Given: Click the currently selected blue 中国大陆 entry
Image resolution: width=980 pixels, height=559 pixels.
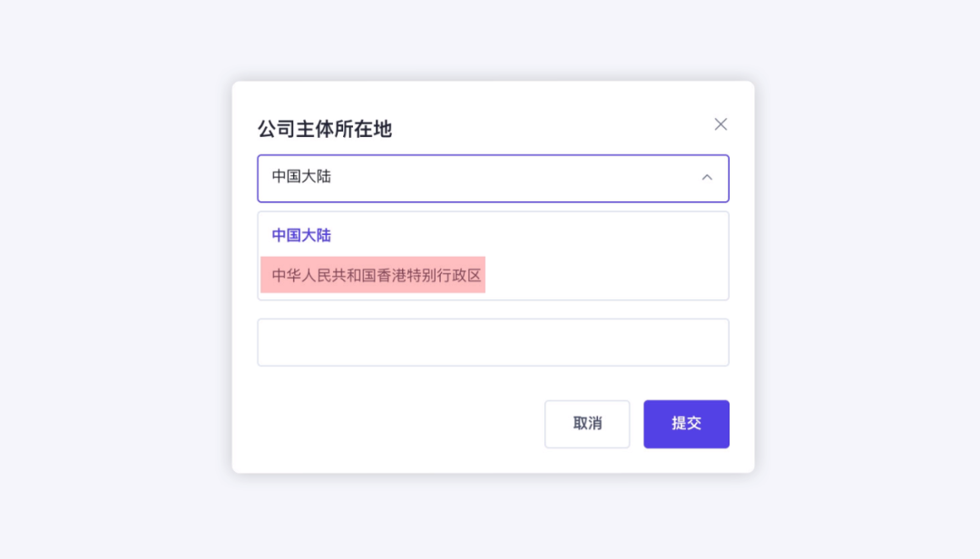Looking at the screenshot, I should [x=300, y=235].
